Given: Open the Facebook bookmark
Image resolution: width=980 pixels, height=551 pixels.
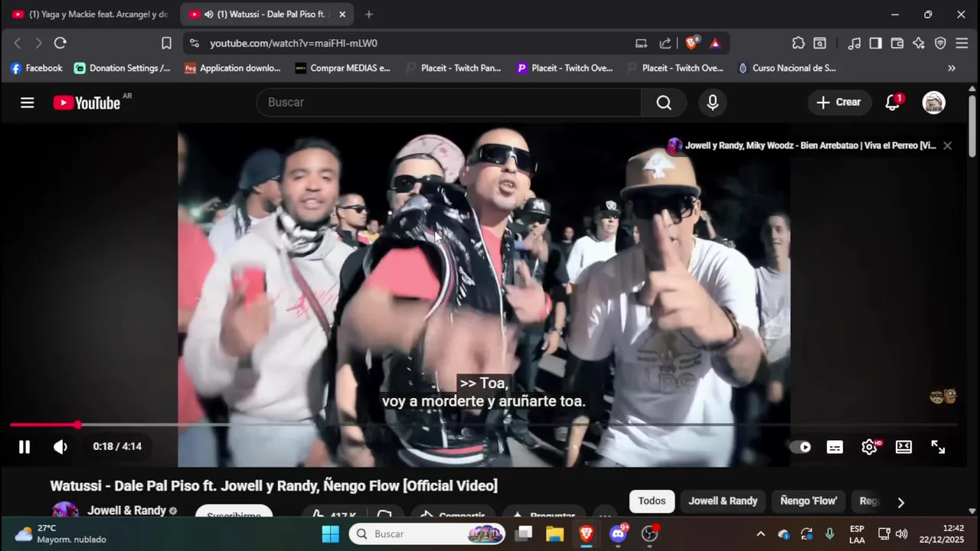Looking at the screenshot, I should (36, 68).
